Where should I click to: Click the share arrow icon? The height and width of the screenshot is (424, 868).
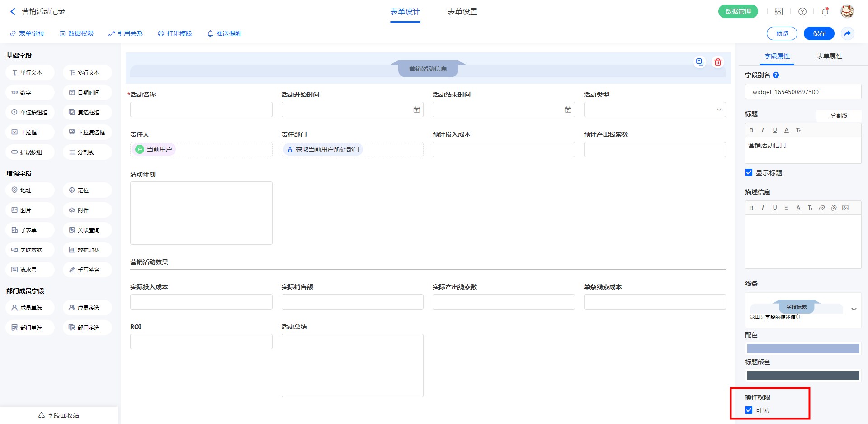pos(848,33)
